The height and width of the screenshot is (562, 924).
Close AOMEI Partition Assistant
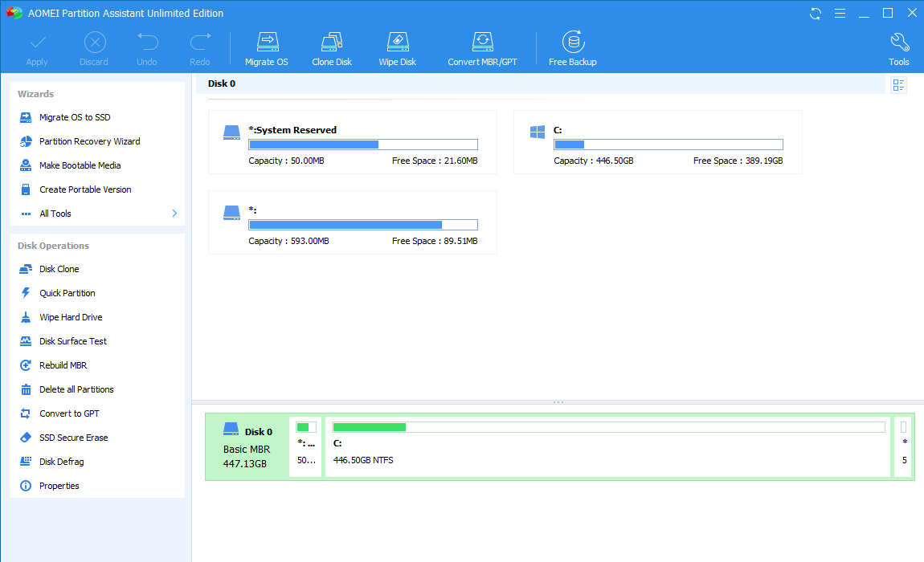coord(912,13)
